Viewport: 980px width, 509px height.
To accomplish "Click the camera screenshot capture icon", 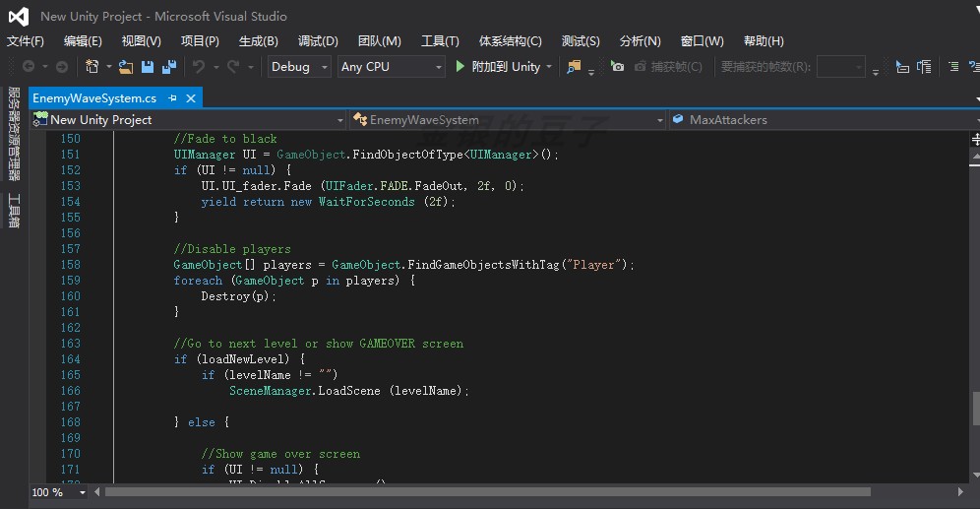I will (617, 67).
